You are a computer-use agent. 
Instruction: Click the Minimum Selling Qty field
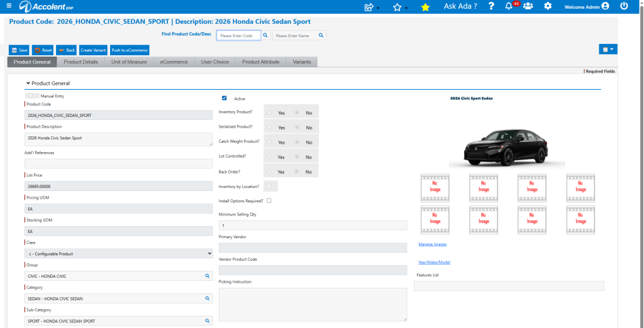tap(313, 226)
